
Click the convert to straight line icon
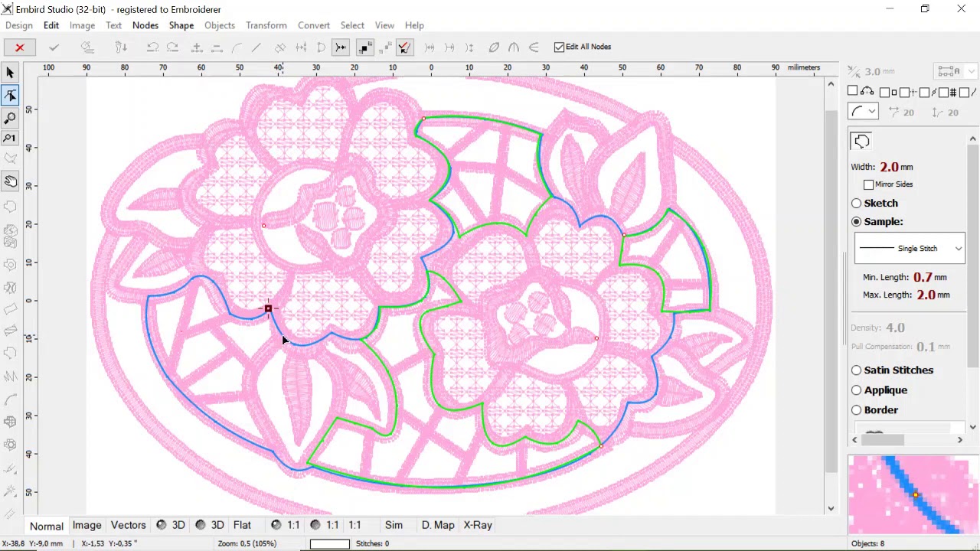click(x=256, y=47)
